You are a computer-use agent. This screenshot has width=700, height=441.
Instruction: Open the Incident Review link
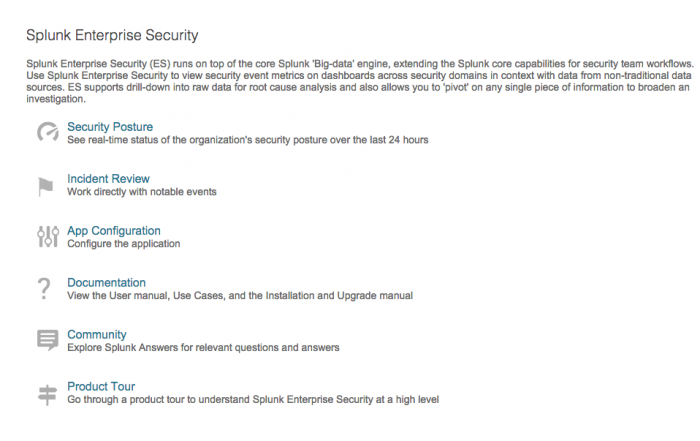tap(108, 179)
